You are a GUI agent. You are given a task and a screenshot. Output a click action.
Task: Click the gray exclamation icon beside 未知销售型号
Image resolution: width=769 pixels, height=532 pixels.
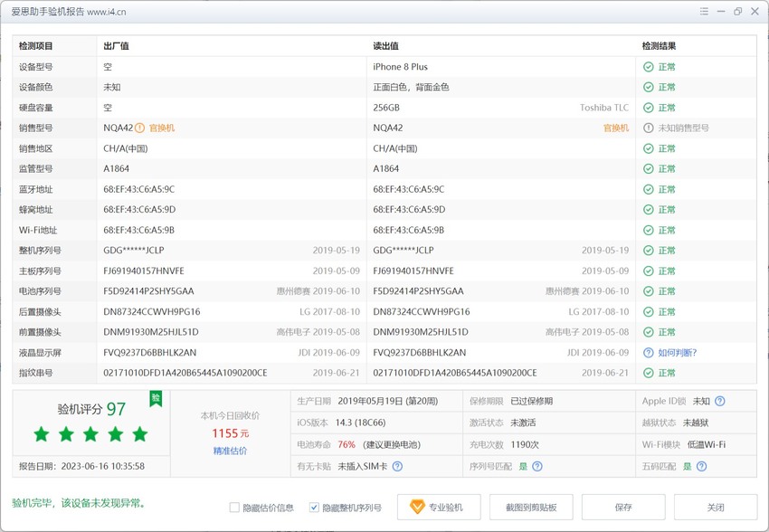coord(649,128)
